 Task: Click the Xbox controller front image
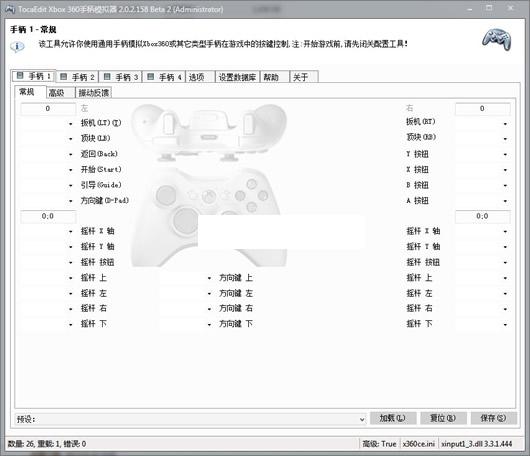(209, 216)
